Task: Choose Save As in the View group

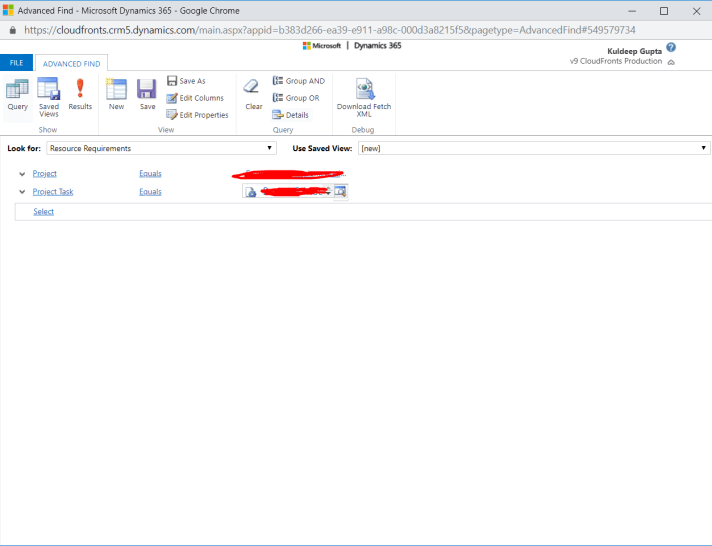Action: pyautogui.click(x=186, y=81)
